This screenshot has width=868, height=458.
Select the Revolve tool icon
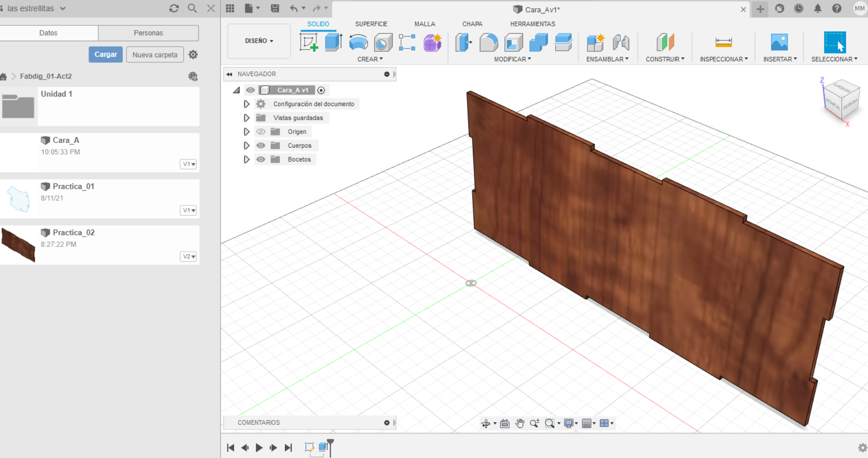[358, 42]
